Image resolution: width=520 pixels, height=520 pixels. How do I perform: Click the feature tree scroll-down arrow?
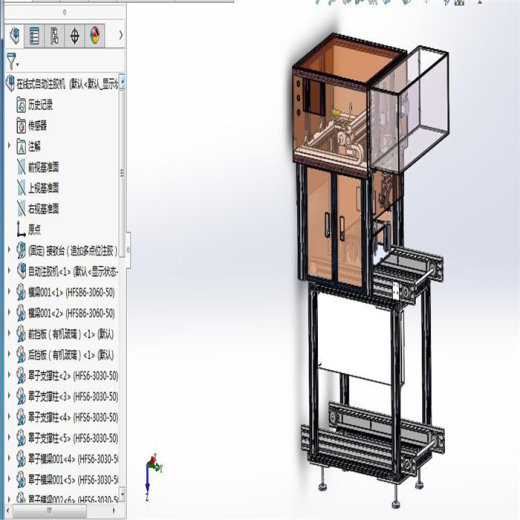(122, 493)
